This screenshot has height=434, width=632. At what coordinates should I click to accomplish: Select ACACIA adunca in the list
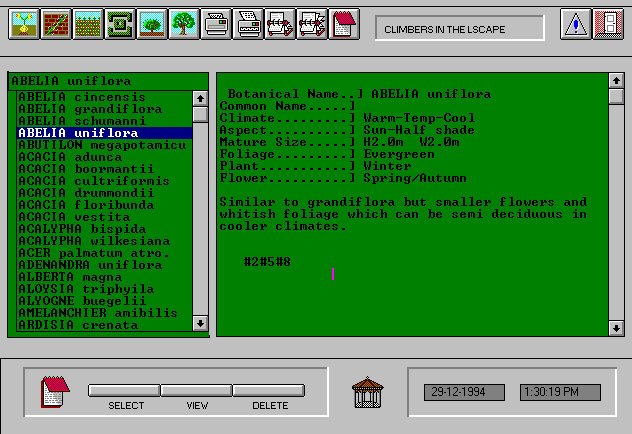(104, 157)
